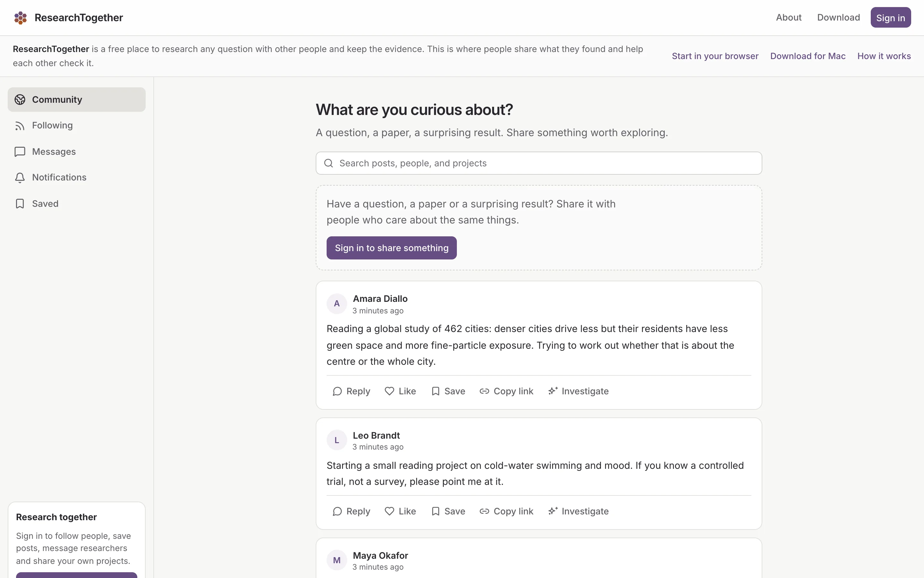Click Maya Okafor's avatar
Viewport: 924px width, 578px height.
336,560
